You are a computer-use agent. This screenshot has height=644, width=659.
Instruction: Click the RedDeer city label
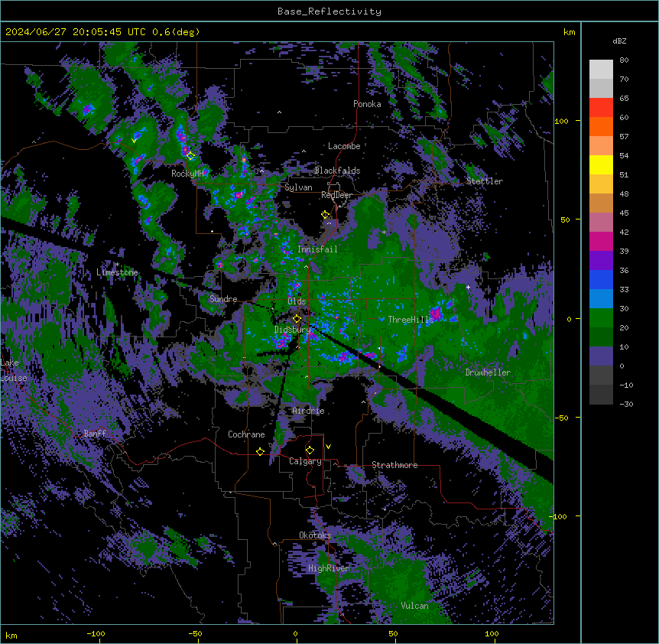click(x=337, y=195)
